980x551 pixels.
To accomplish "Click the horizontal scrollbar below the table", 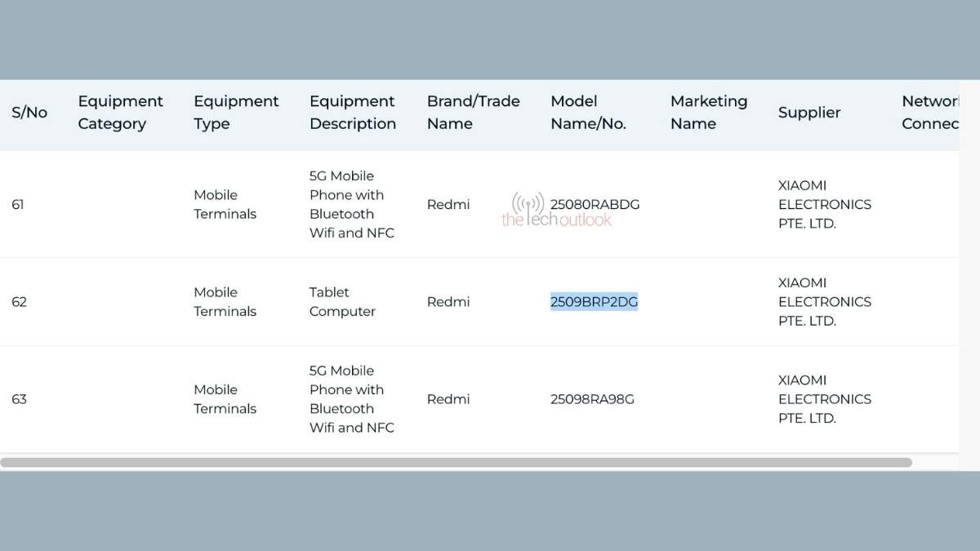I will click(456, 462).
